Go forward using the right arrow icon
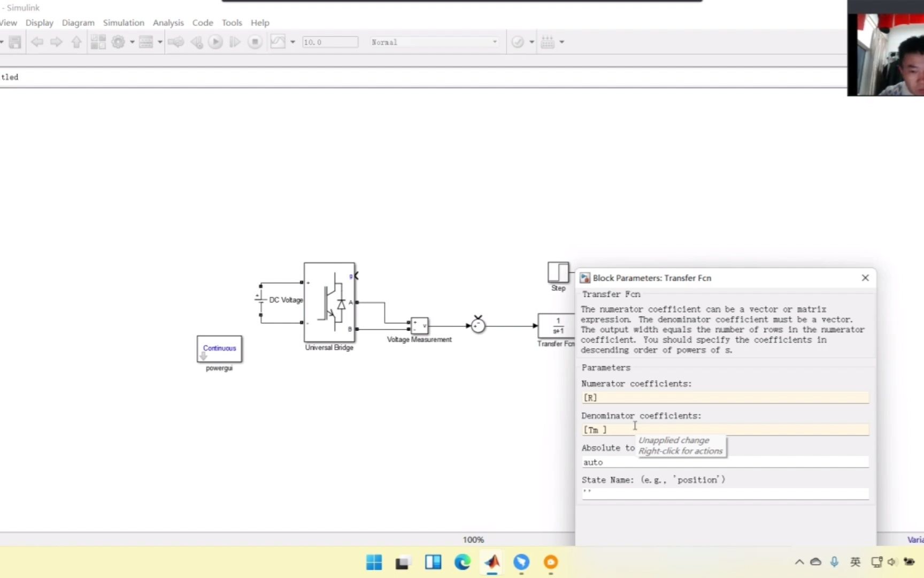Screen dimensions: 924x578 pos(56,42)
